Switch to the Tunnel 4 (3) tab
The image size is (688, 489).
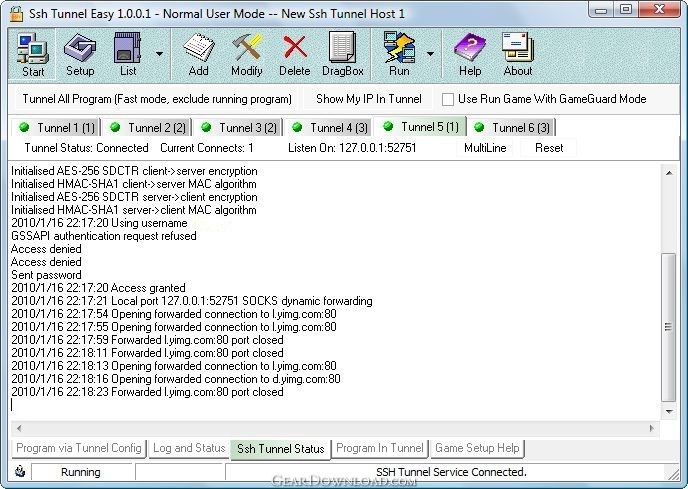click(330, 128)
